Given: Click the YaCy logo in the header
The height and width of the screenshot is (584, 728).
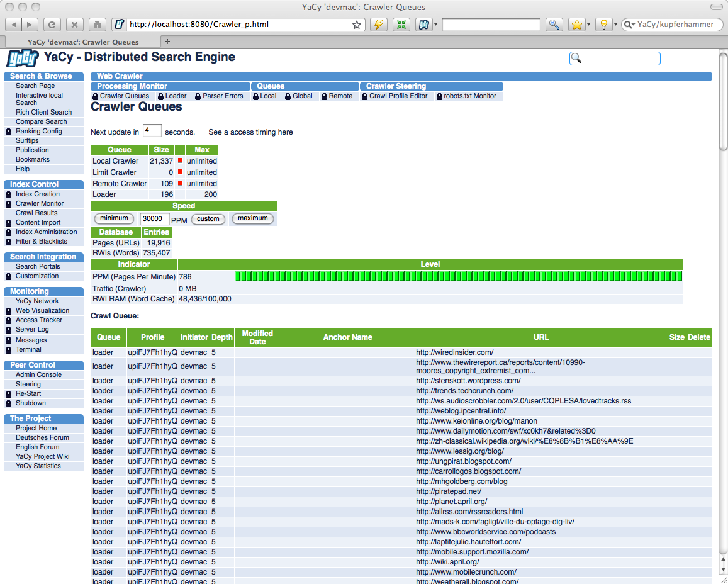Looking at the screenshot, I should 23,58.
